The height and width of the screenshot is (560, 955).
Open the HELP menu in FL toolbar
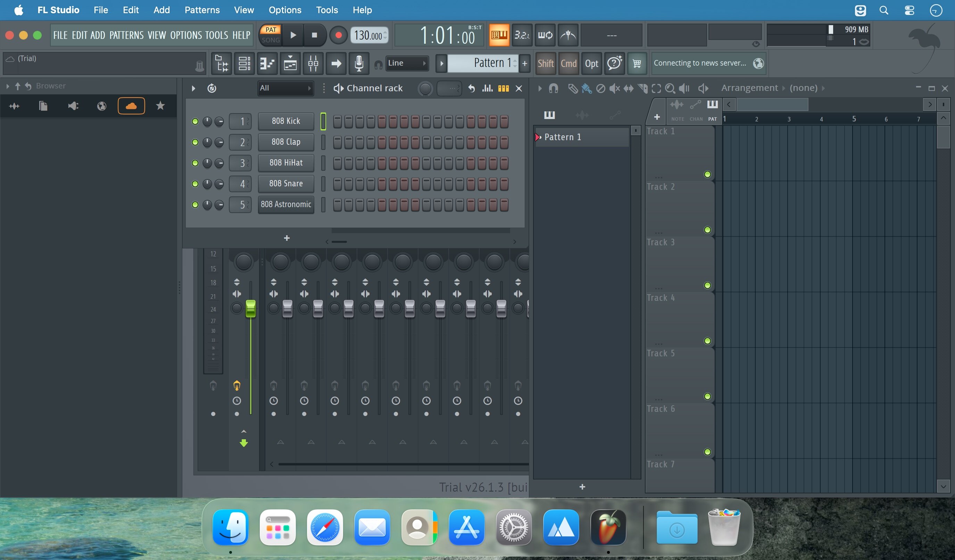coord(241,35)
